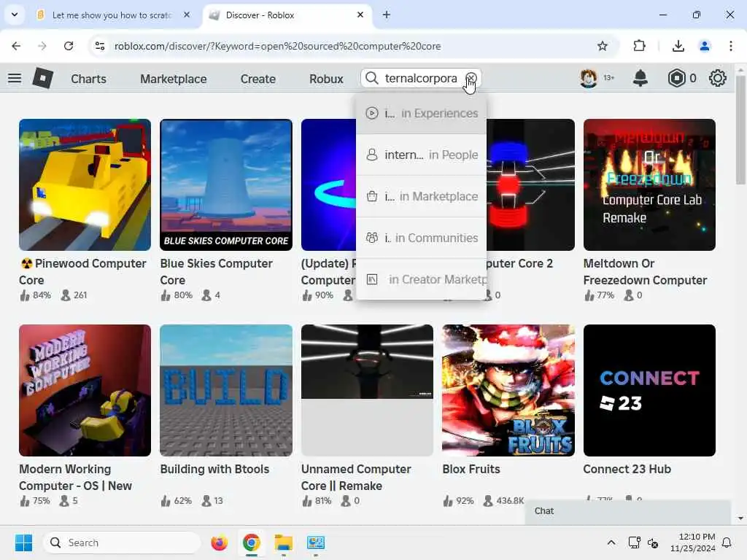The height and width of the screenshot is (560, 747).
Task: Open the settings gear in Roblox header
Action: point(718,78)
